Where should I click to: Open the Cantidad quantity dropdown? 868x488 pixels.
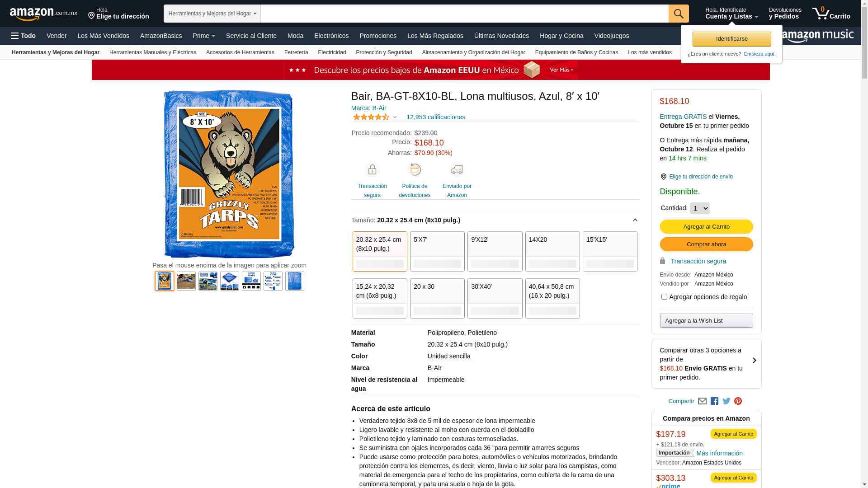700,208
